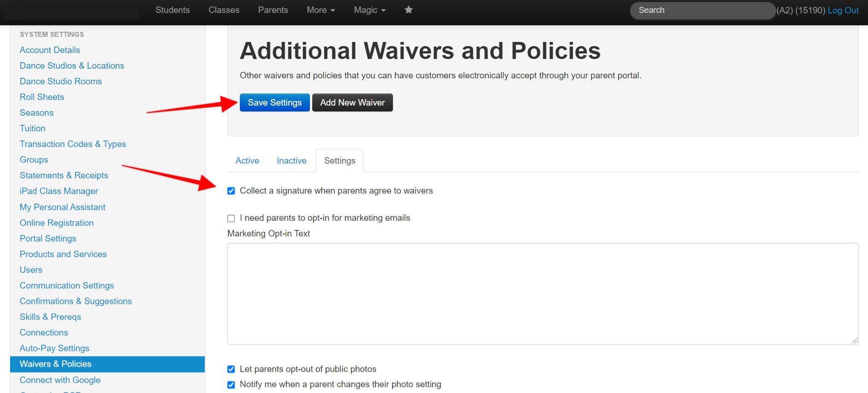Open the Inactive waivers tab
Image resolution: width=868 pixels, height=393 pixels.
(291, 161)
